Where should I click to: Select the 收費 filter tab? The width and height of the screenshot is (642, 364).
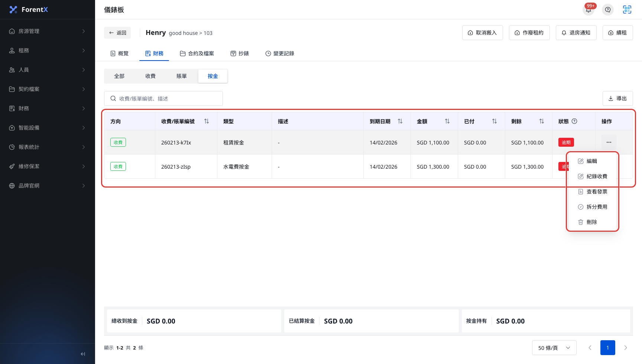tap(150, 76)
